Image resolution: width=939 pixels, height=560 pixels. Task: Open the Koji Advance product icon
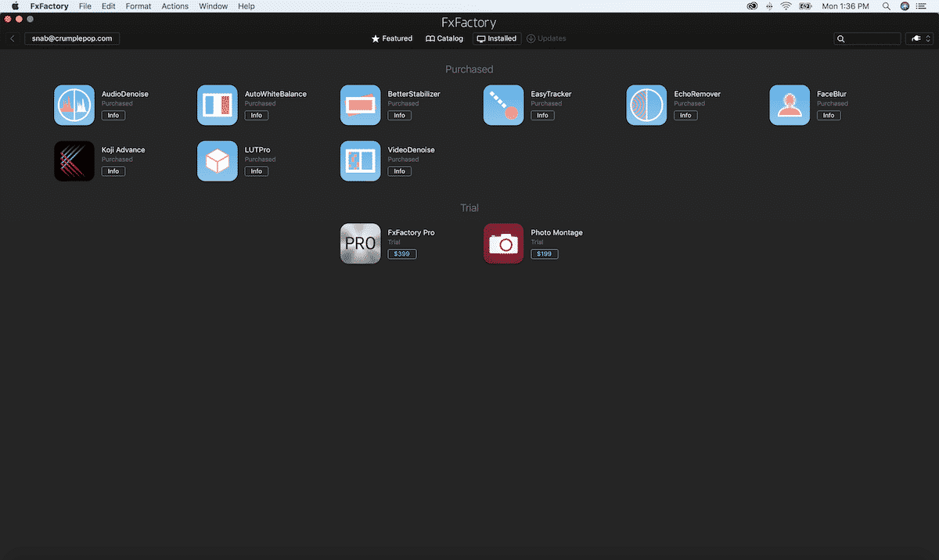74,161
